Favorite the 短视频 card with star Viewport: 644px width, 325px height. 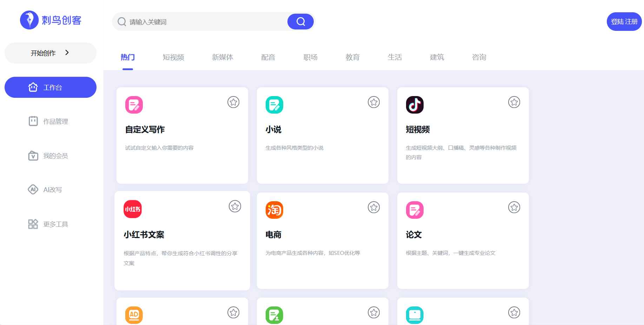coord(514,102)
